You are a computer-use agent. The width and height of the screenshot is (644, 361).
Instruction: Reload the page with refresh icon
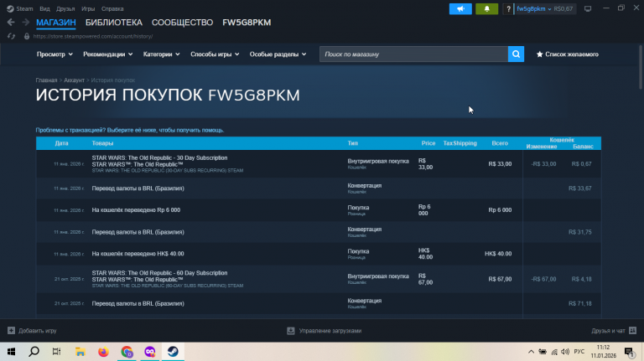coord(11,36)
